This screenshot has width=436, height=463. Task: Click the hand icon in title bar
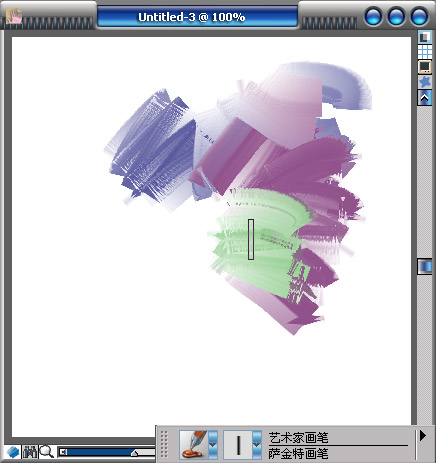pos(14,16)
